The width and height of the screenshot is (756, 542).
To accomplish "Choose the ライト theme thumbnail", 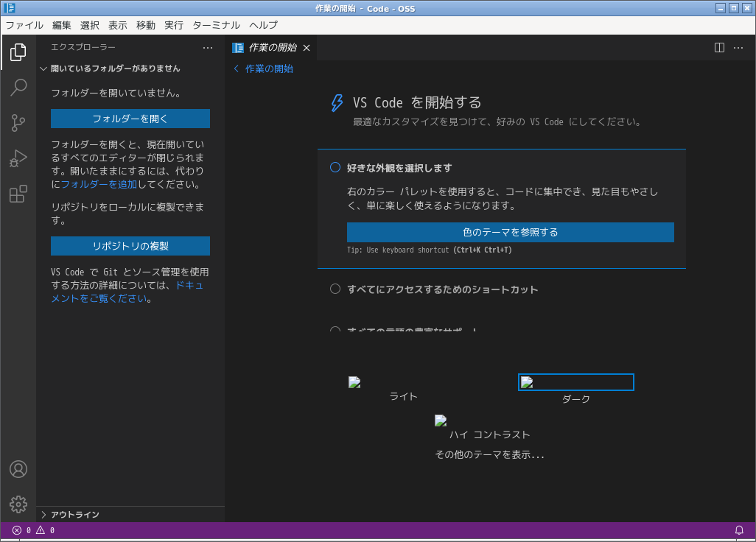I will click(354, 382).
